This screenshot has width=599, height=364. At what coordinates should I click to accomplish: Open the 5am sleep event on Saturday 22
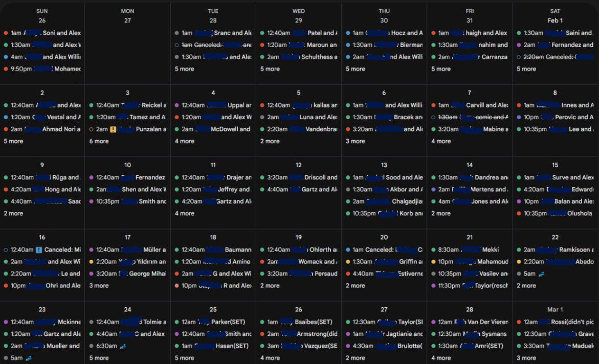coord(531,274)
